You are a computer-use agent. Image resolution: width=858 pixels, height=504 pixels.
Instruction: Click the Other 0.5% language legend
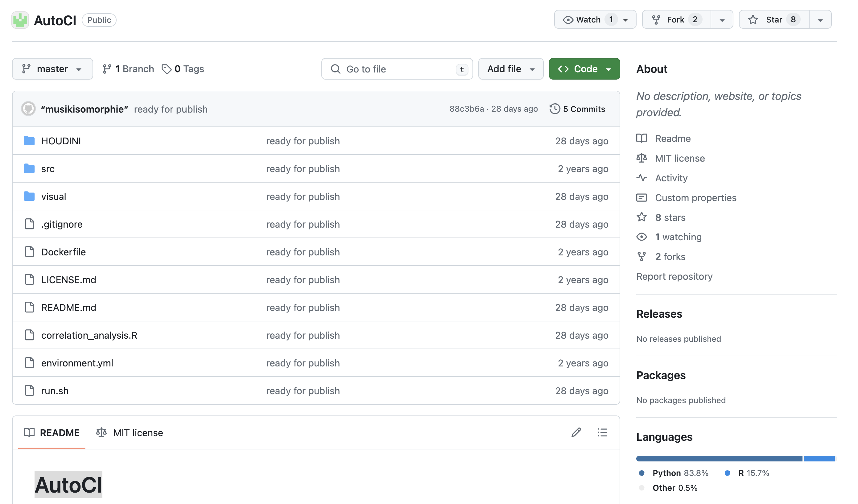668,488
